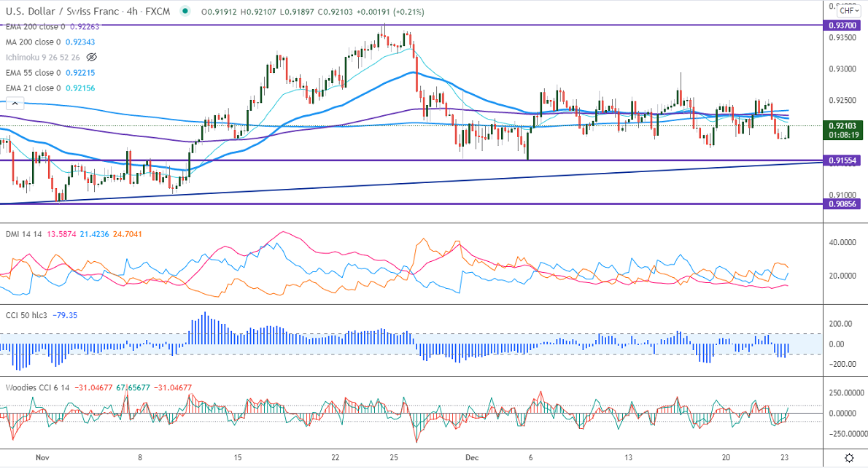This screenshot has width=868, height=469.
Task: Click the 0.93700 price line label
Action: pyautogui.click(x=842, y=26)
